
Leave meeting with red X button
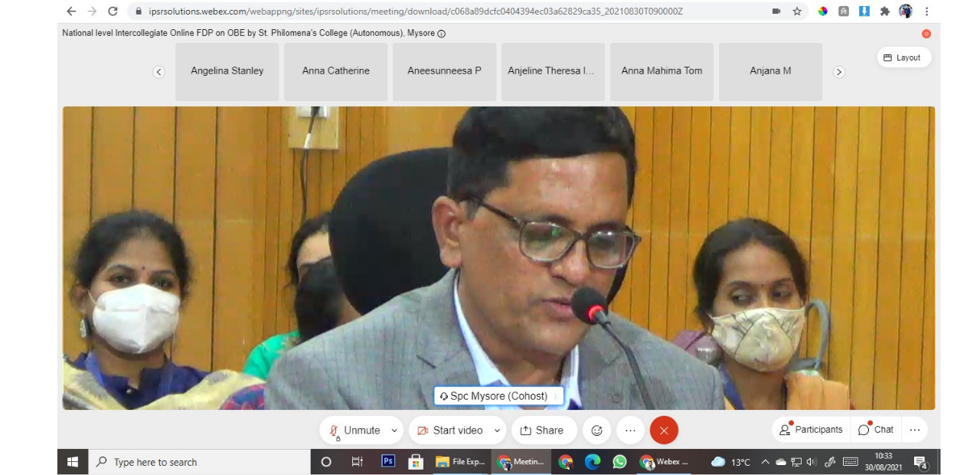click(664, 431)
